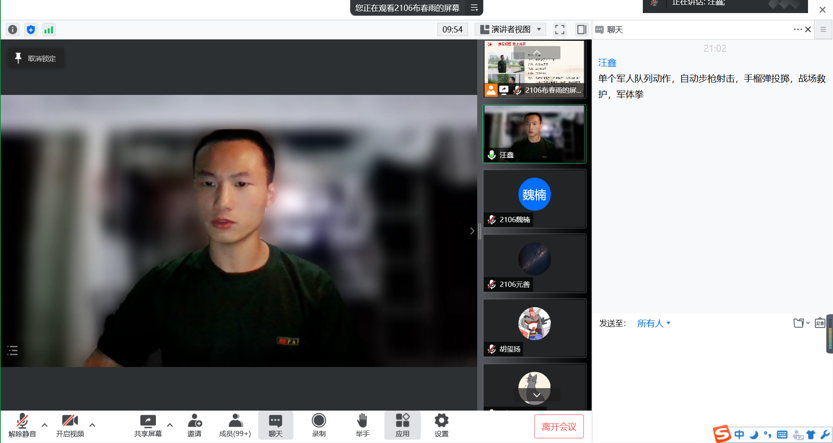
Task: Toggle the 聊天 chat panel in toolbar
Action: (x=275, y=425)
